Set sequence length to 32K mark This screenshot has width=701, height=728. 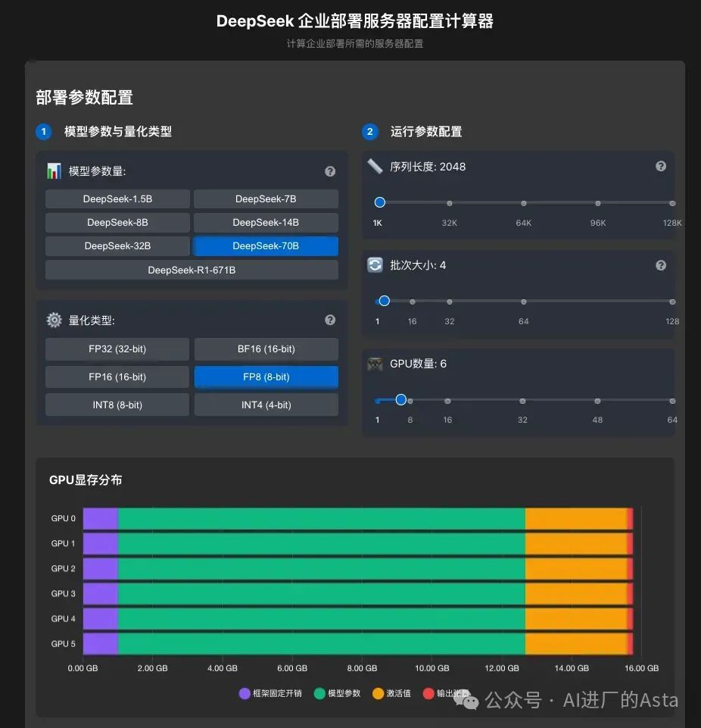[449, 203]
